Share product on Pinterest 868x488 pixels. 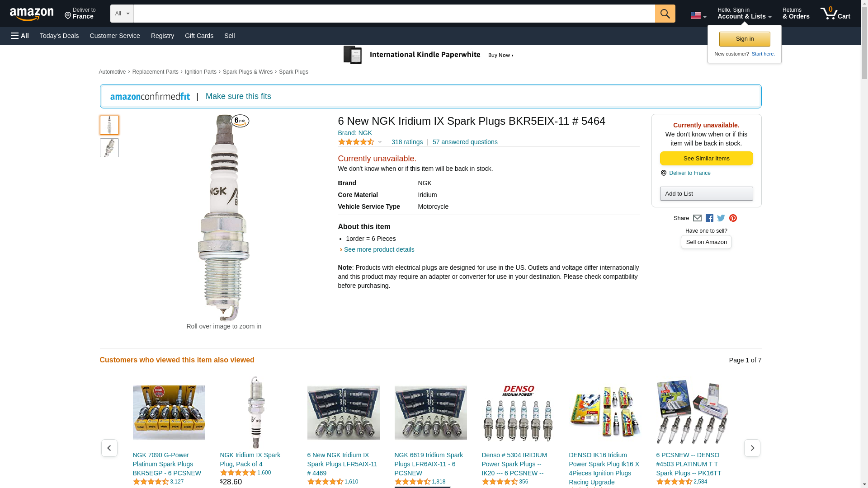tap(733, 218)
